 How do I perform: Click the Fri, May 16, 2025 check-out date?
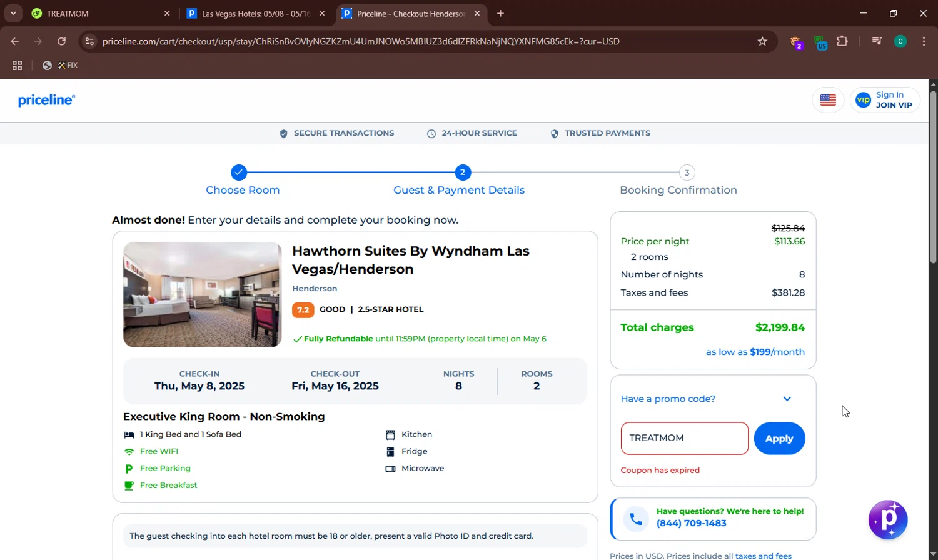pos(335,386)
